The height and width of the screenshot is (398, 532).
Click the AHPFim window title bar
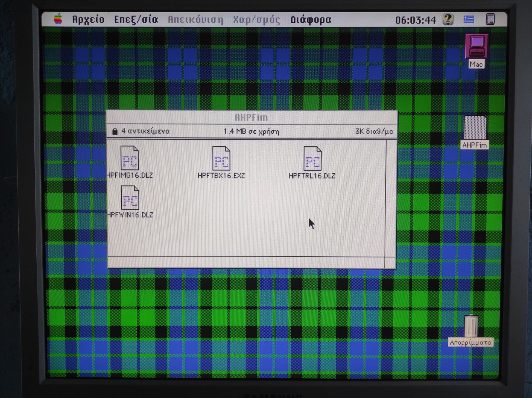tap(251, 118)
